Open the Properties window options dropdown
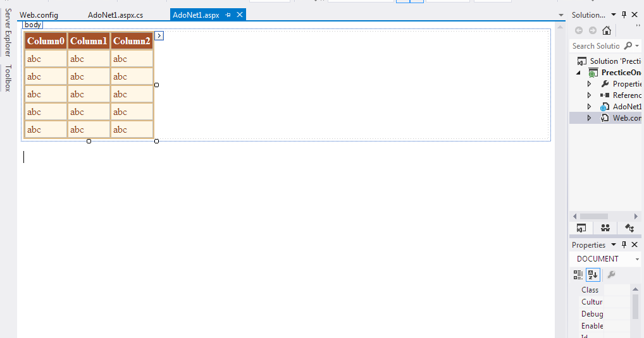644x338 pixels. (x=614, y=244)
